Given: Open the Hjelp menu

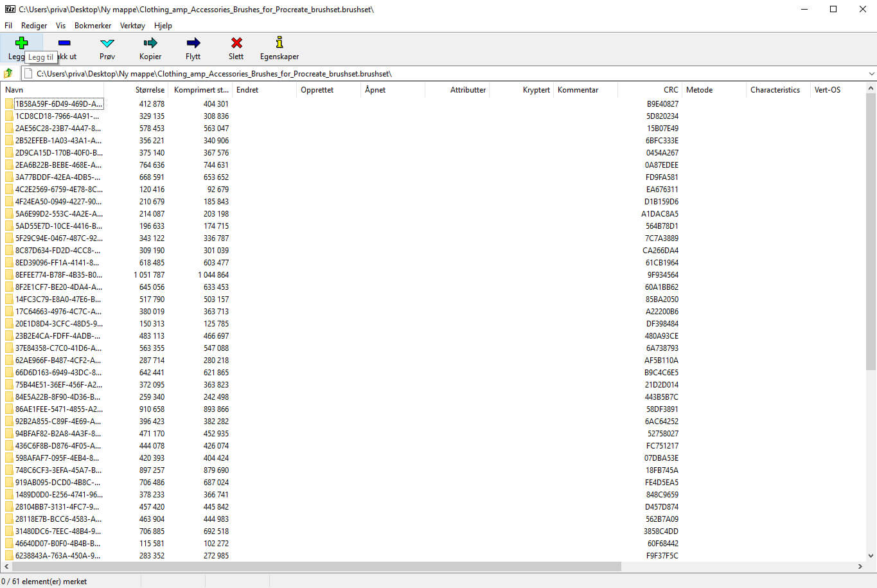Looking at the screenshot, I should 163,26.
